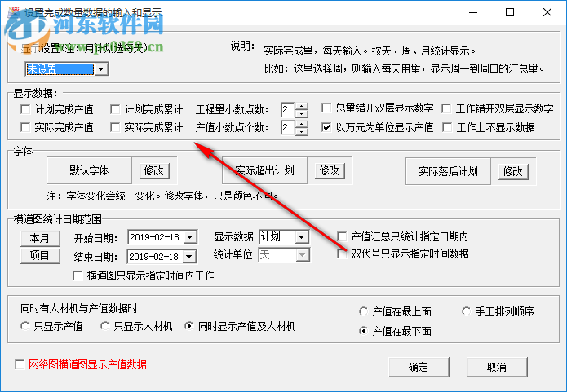Check the 计划完成产值 checkbox

25,109
